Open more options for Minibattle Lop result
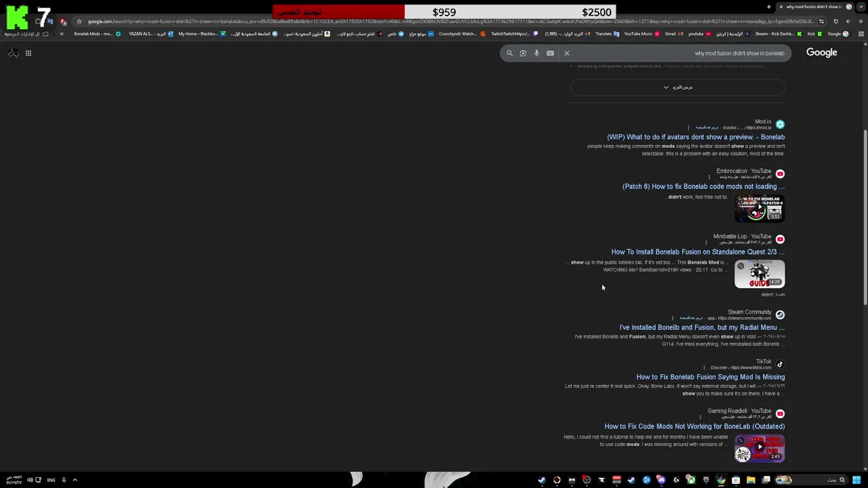The width and height of the screenshot is (868, 488). (706, 243)
